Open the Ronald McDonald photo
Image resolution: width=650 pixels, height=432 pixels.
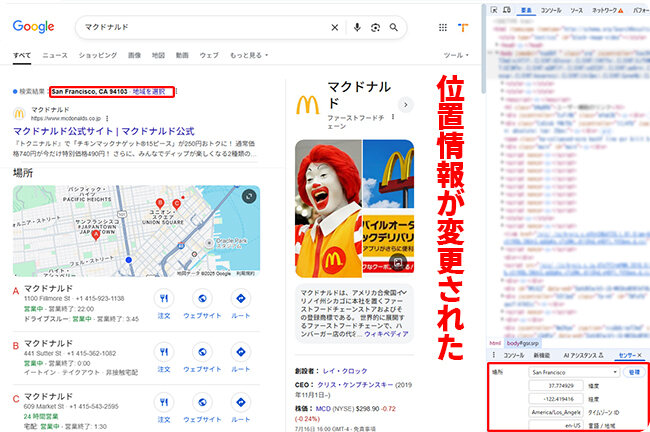tap(328, 209)
